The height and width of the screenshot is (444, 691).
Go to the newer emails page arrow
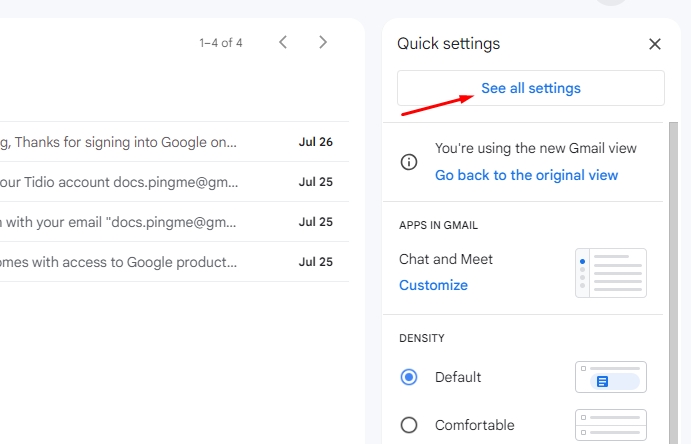click(283, 42)
